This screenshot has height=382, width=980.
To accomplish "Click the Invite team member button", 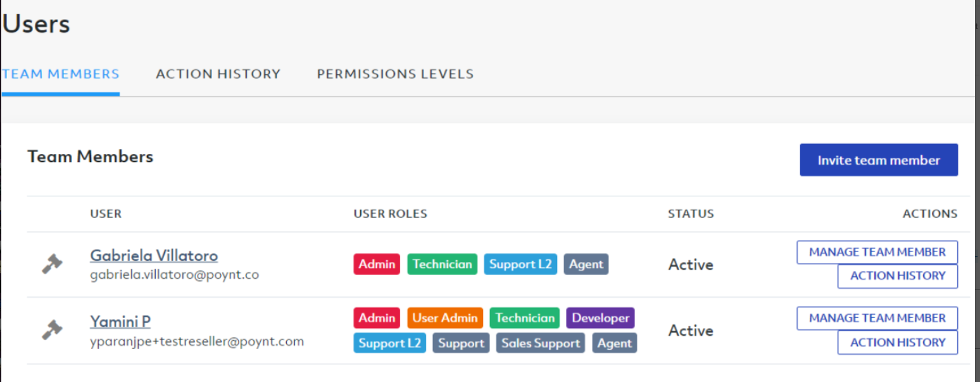I will pos(879,160).
